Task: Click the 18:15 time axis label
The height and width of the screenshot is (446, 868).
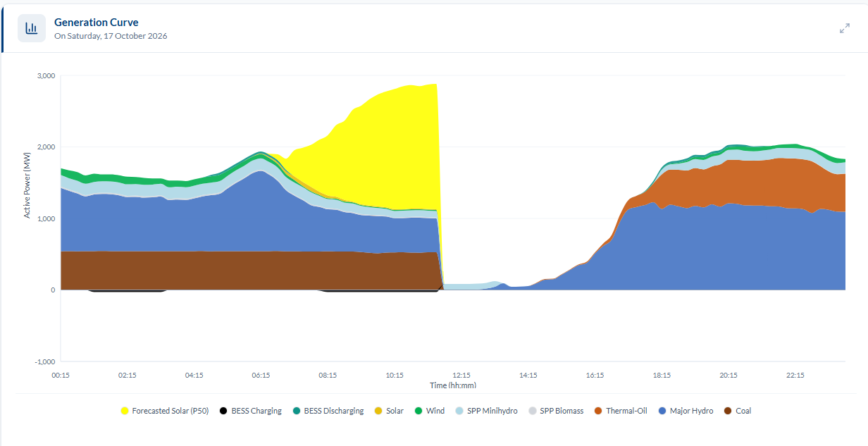Action: [662, 376]
